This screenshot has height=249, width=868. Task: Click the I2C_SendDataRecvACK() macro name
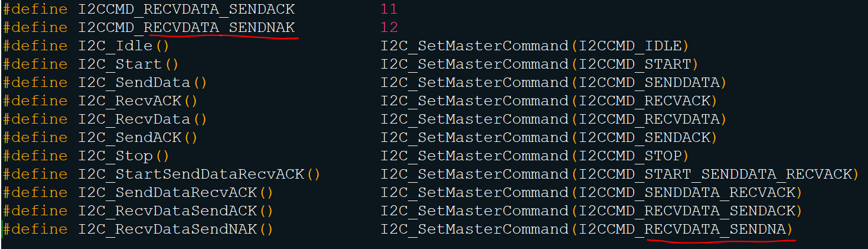176,193
